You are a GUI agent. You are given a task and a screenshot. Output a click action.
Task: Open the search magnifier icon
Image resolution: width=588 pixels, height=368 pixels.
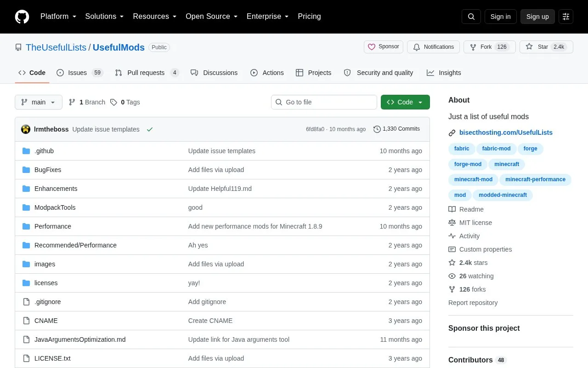pos(471,17)
